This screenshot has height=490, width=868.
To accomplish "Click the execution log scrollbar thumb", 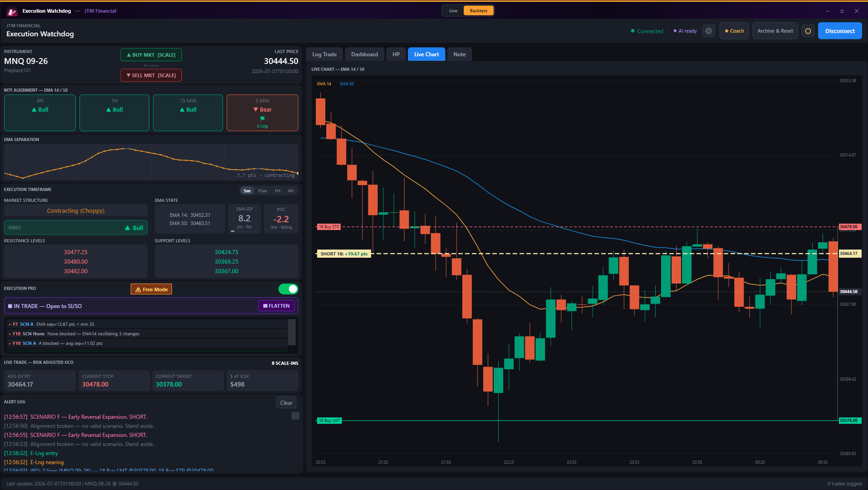I will tap(292, 332).
